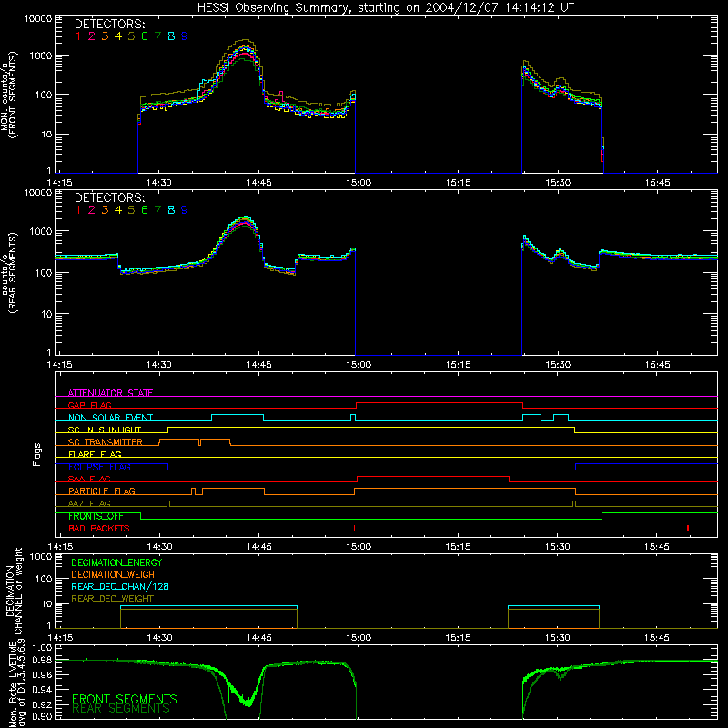
Task: Select the PARTICLE_FLAG label
Action: point(102,490)
